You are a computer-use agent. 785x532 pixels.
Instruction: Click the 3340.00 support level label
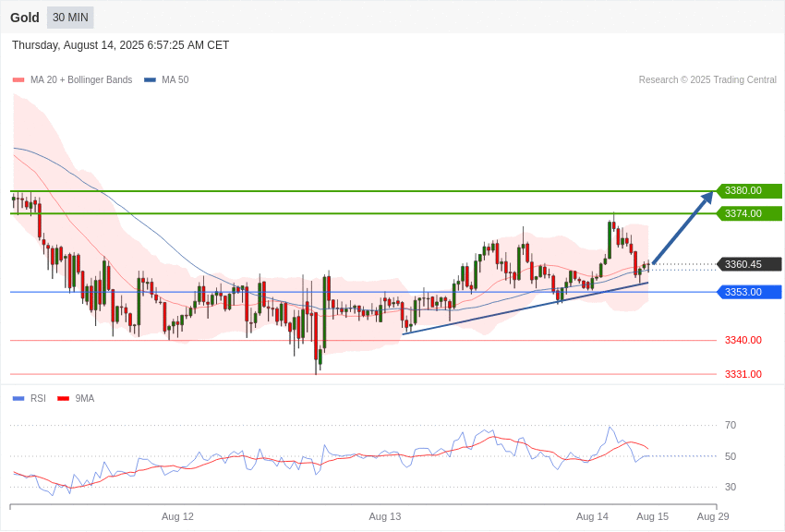[x=743, y=340]
